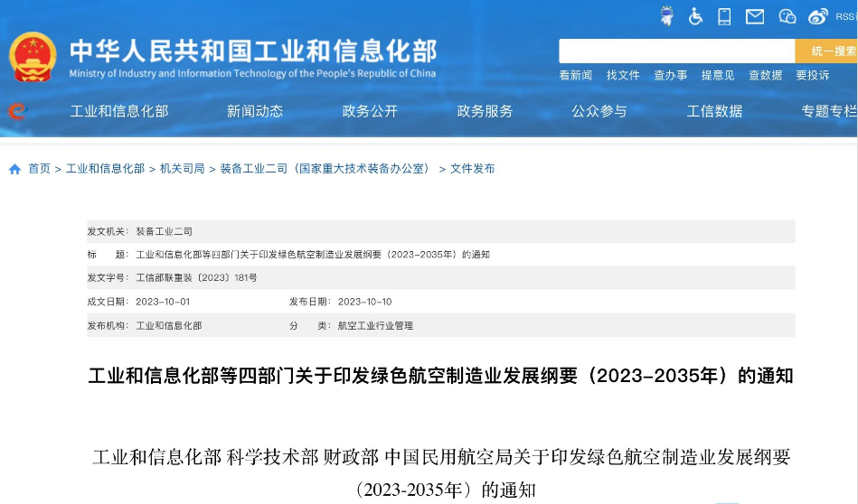Image resolution: width=858 pixels, height=504 pixels.
Task: Open the 找文件 quick link
Action: (623, 76)
